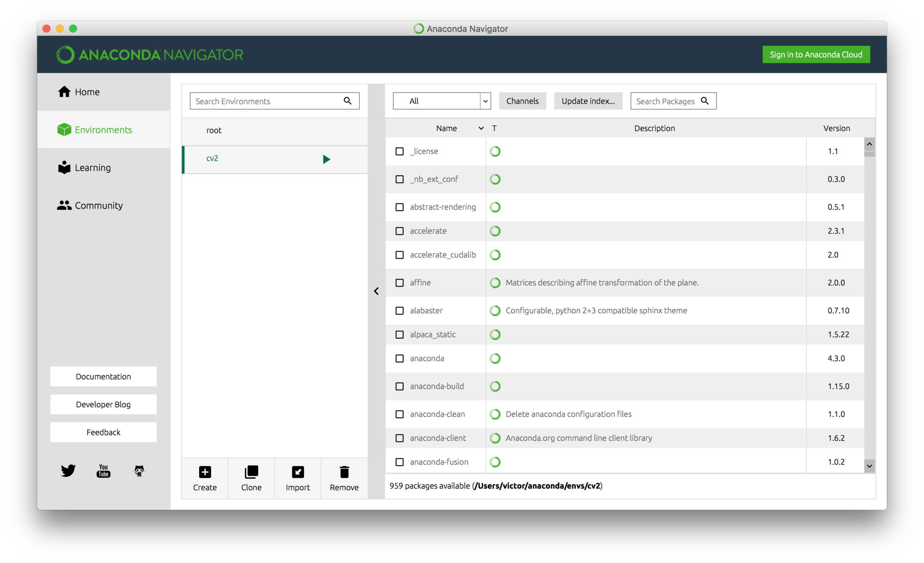Open the GitHub octocat icon link
Viewport: 924px width, 563px height.
tap(139, 470)
